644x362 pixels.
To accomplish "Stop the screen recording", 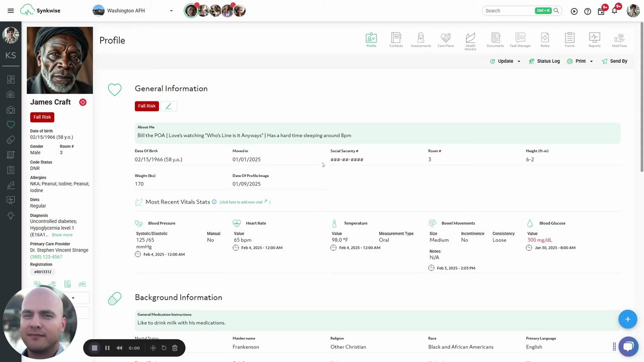I will click(x=95, y=348).
